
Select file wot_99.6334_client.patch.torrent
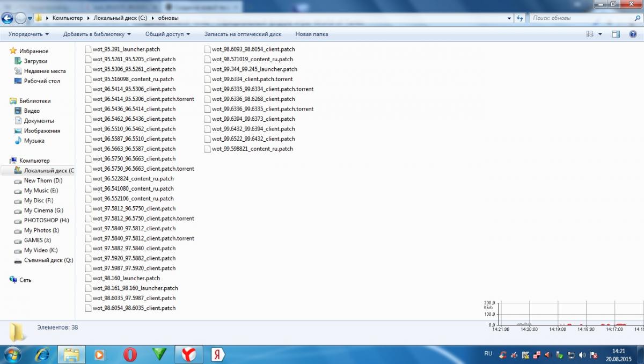tap(252, 79)
